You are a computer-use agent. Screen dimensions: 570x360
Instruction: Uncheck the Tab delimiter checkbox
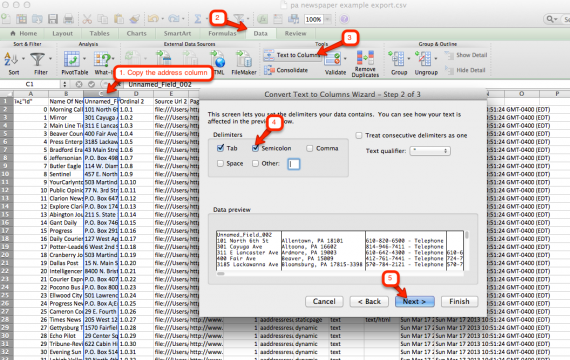point(220,148)
